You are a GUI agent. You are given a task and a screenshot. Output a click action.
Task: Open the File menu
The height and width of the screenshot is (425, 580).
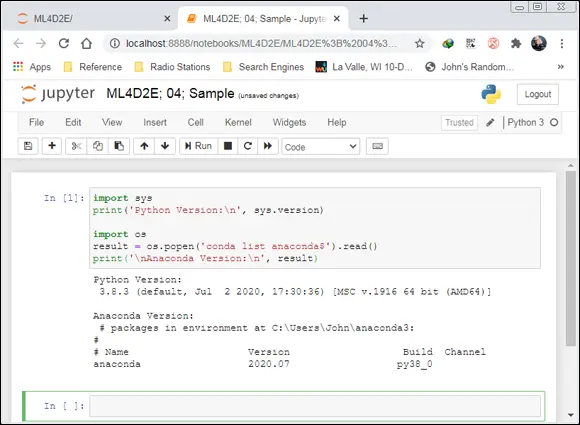pyautogui.click(x=36, y=122)
